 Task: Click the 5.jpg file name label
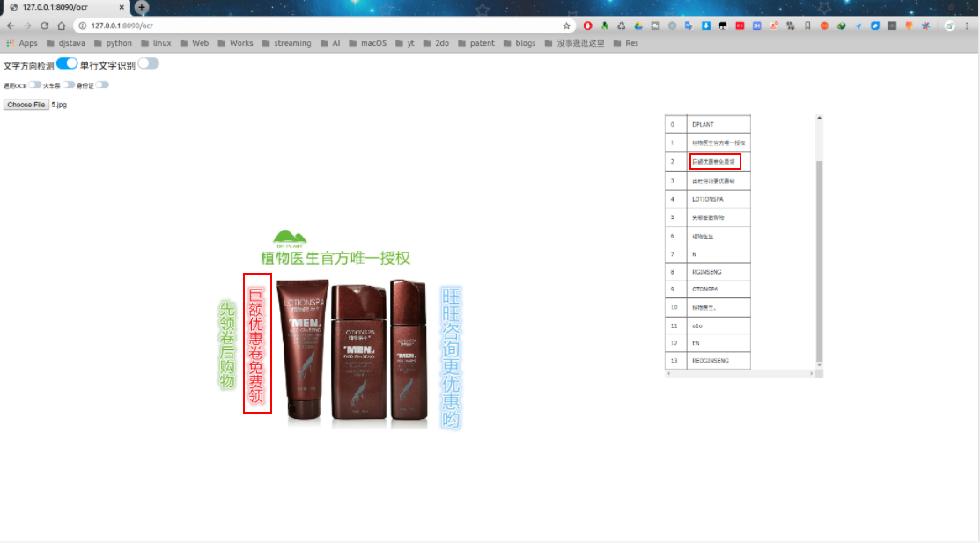[x=59, y=105]
